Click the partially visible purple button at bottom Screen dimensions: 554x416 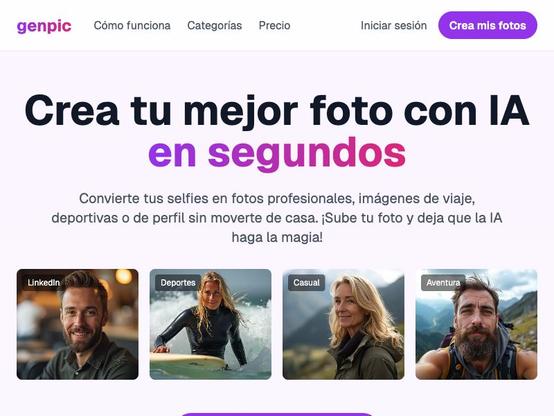coord(277,414)
